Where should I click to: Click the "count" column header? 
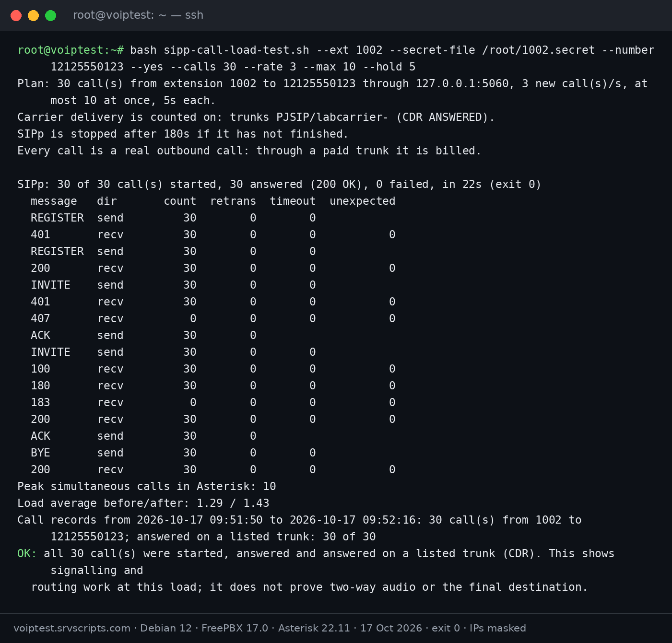(x=180, y=201)
